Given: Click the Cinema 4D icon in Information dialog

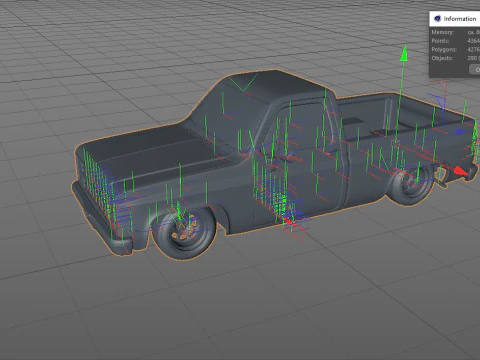Looking at the screenshot, I should point(437,19).
